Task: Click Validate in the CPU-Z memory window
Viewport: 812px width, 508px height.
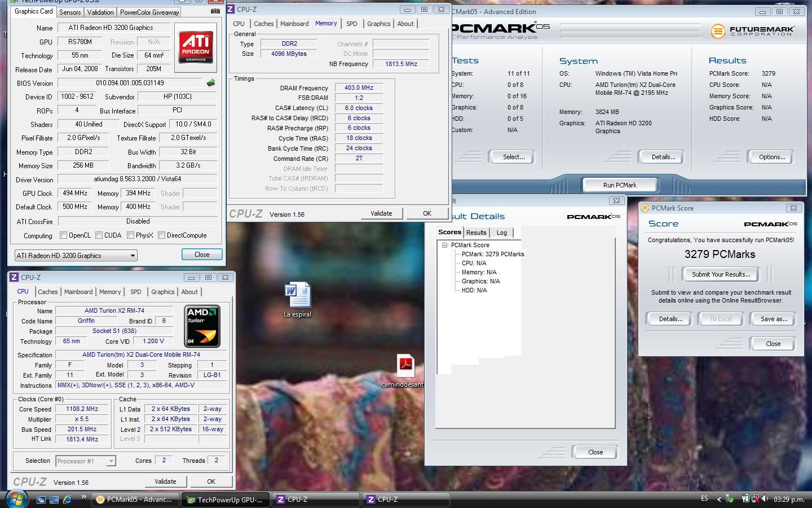Action: pyautogui.click(x=381, y=213)
